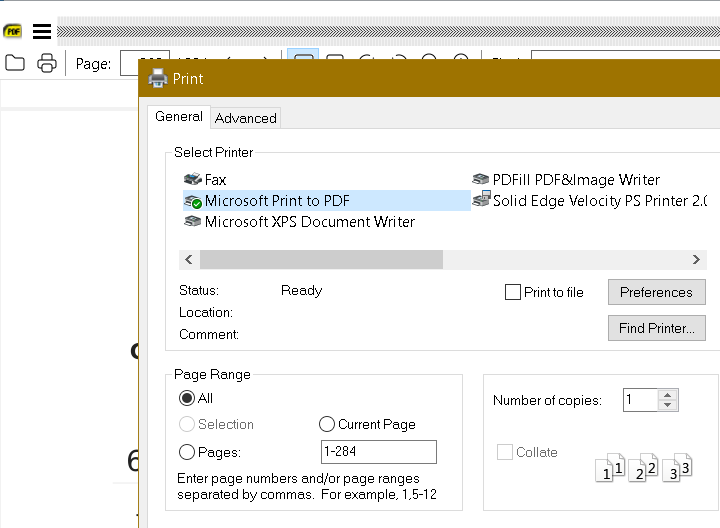Increase number of copies with up arrow
Screen dimensions: 720x528
(x=668, y=395)
